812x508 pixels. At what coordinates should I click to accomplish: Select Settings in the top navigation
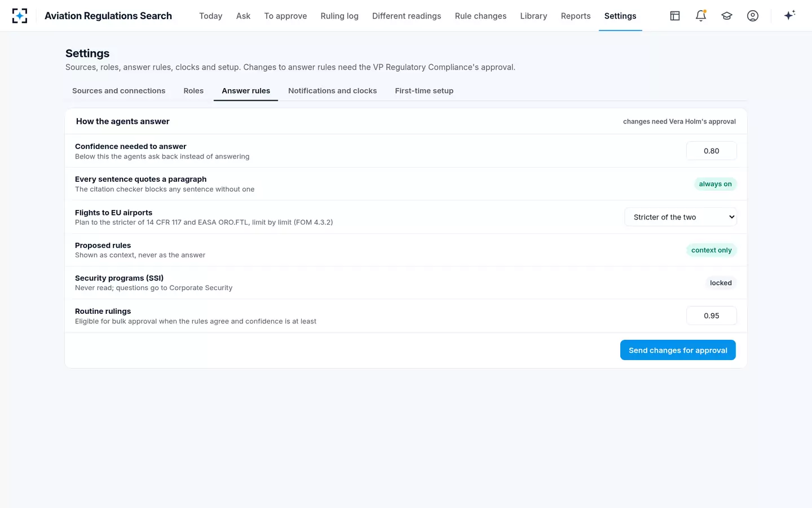pyautogui.click(x=620, y=16)
